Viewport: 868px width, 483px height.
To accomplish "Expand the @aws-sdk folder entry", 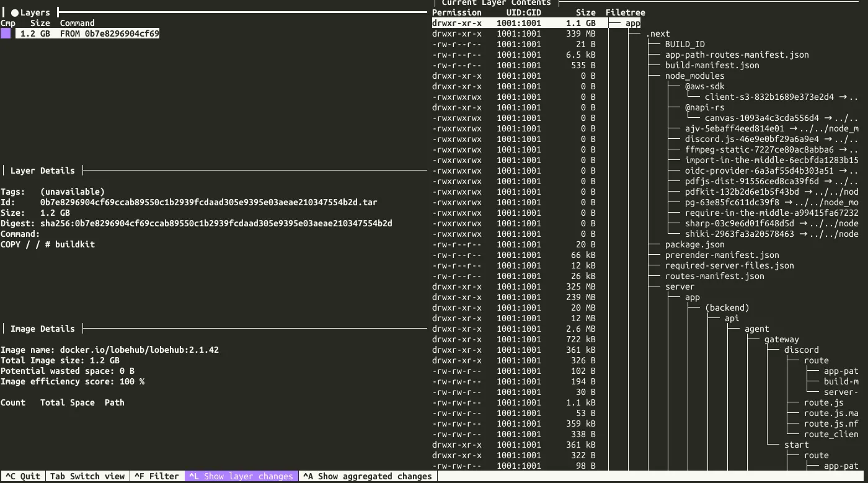I will (705, 86).
